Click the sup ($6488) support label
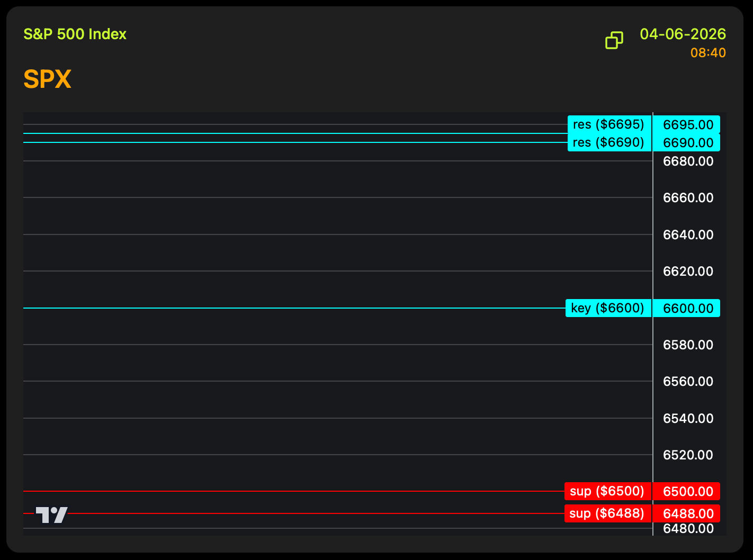753x560 pixels. pos(607,513)
